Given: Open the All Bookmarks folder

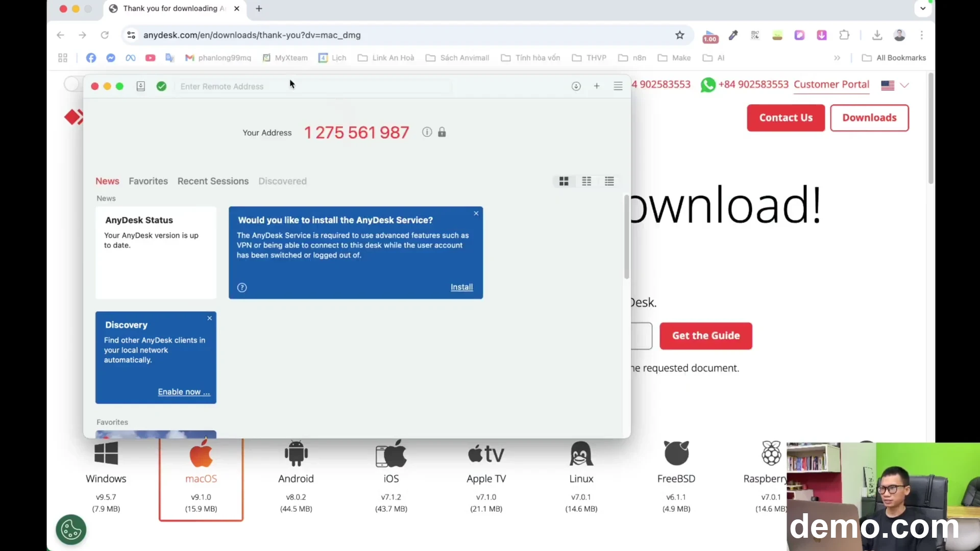Looking at the screenshot, I should coord(894,58).
